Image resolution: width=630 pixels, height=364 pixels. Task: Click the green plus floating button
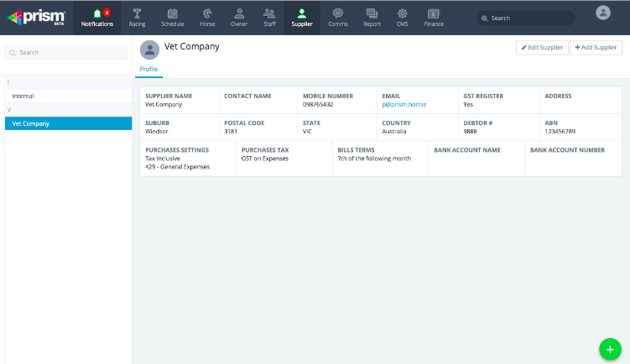pos(609,348)
